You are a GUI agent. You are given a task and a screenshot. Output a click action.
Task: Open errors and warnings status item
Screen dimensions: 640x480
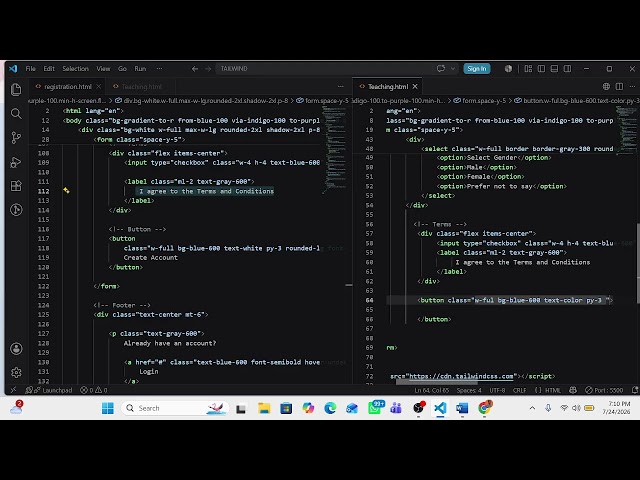pyautogui.click(x=93, y=390)
